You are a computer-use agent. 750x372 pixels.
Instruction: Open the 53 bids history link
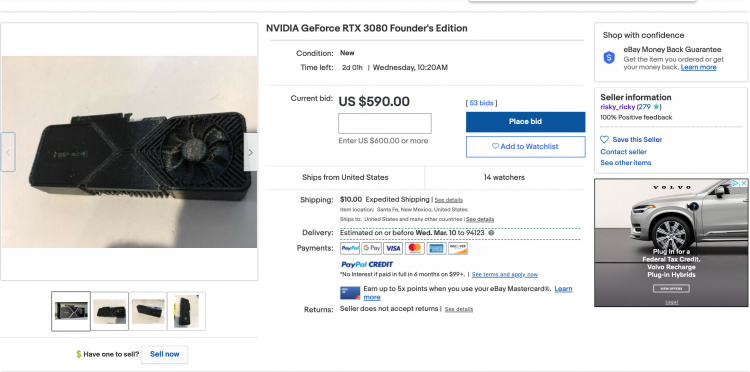[481, 103]
